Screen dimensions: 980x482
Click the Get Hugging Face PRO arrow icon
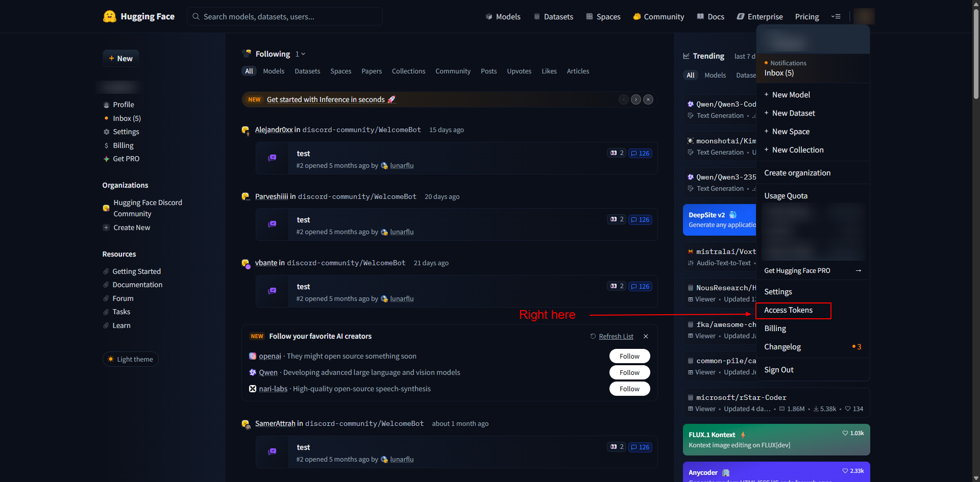pos(859,270)
